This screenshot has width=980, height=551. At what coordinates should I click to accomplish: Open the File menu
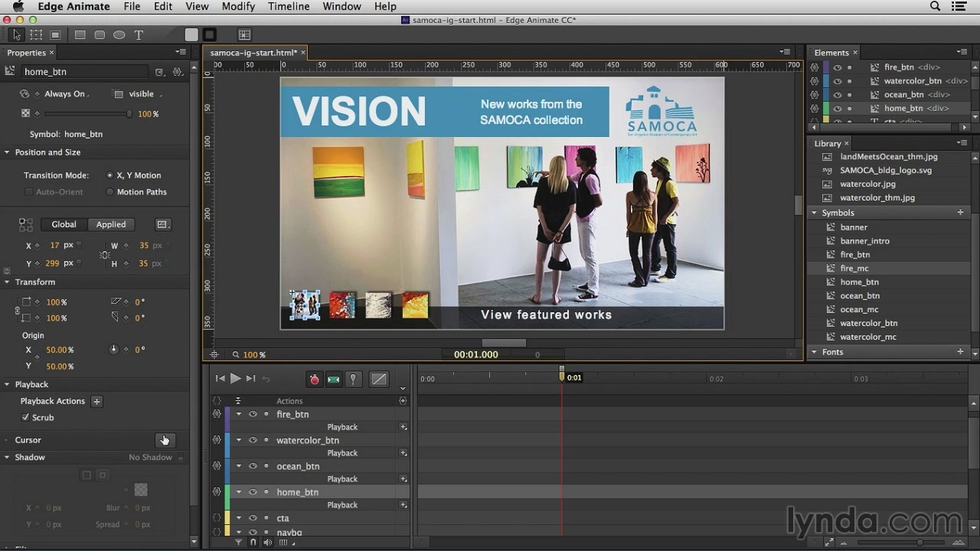(132, 6)
